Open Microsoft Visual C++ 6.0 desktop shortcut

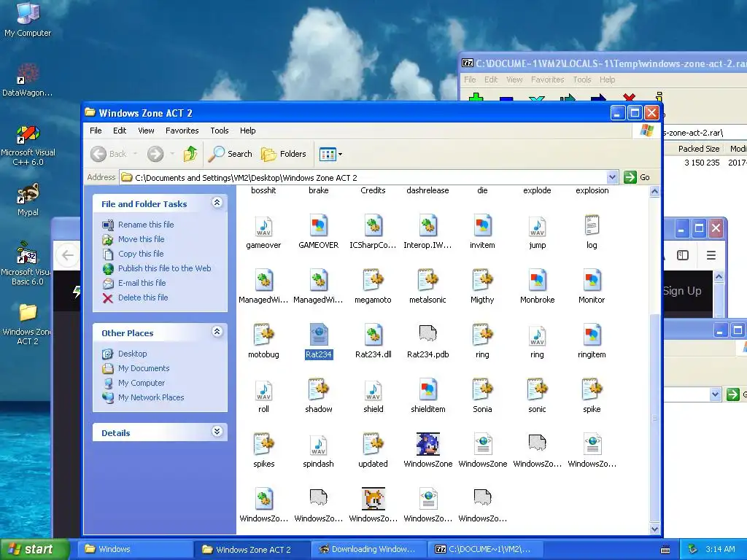click(28, 145)
